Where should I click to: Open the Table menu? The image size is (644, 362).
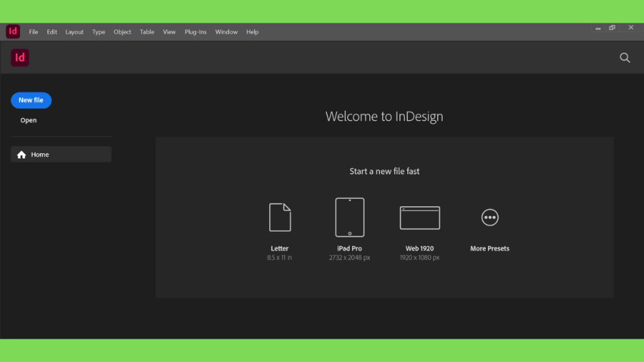click(x=147, y=32)
